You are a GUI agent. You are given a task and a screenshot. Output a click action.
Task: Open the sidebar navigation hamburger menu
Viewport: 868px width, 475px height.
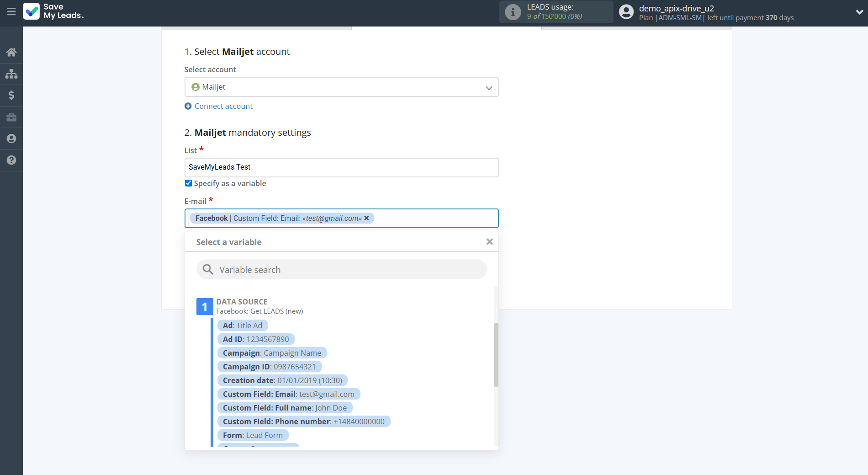[11, 12]
